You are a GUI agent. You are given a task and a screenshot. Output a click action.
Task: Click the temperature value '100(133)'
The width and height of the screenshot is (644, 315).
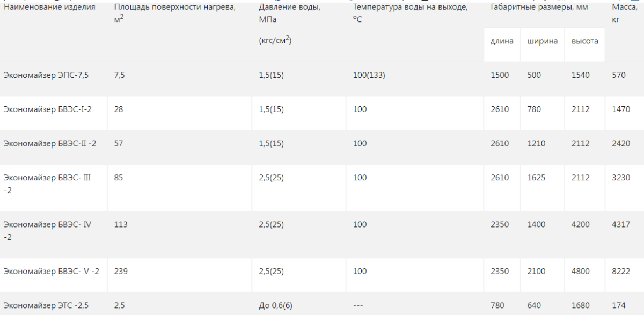369,76
